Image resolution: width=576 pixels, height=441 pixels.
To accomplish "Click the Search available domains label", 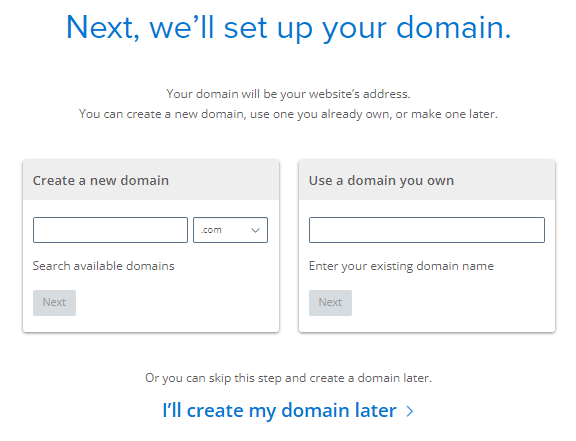I will tap(104, 266).
